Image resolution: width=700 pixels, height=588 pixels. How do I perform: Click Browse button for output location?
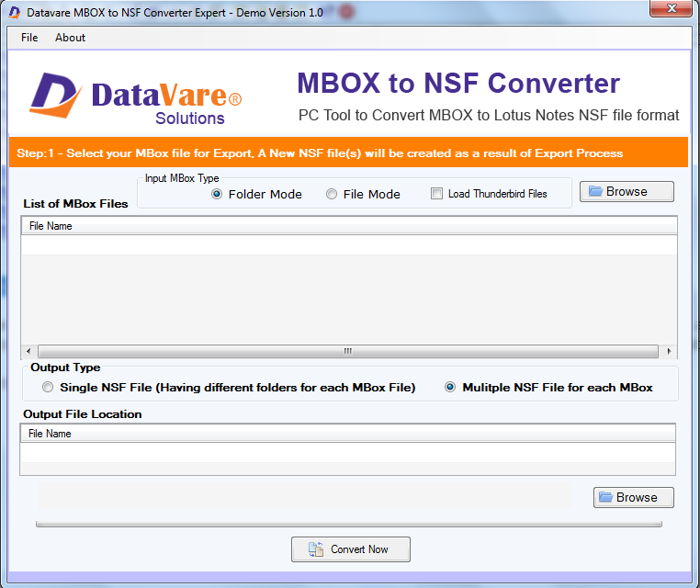pyautogui.click(x=634, y=497)
